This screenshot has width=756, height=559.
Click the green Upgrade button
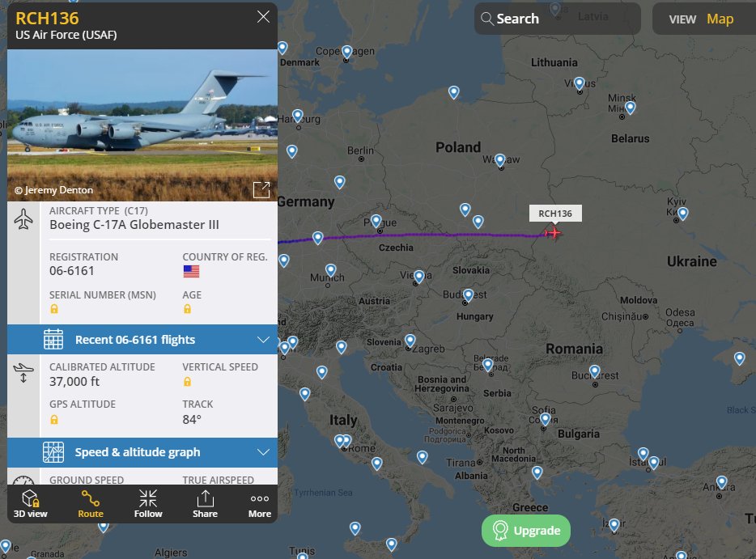(x=526, y=531)
